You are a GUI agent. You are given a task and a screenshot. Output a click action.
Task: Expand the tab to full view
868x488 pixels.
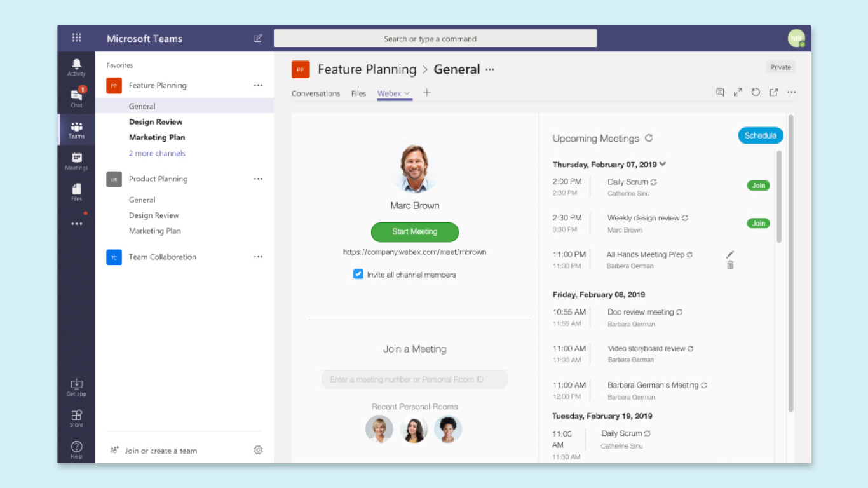[x=738, y=92]
